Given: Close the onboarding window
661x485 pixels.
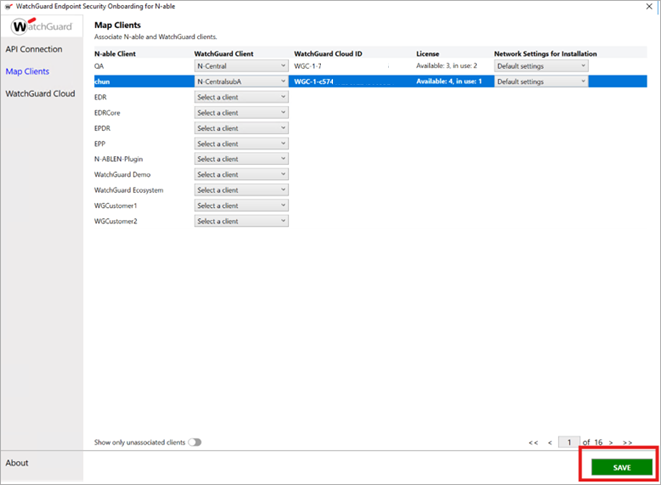Looking at the screenshot, I should click(650, 6).
